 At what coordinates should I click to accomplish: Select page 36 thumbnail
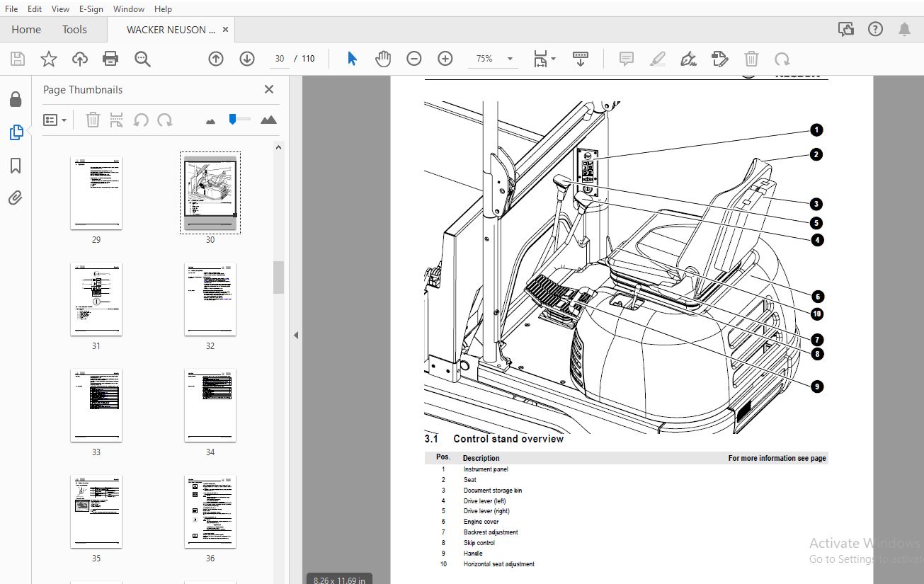(210, 512)
